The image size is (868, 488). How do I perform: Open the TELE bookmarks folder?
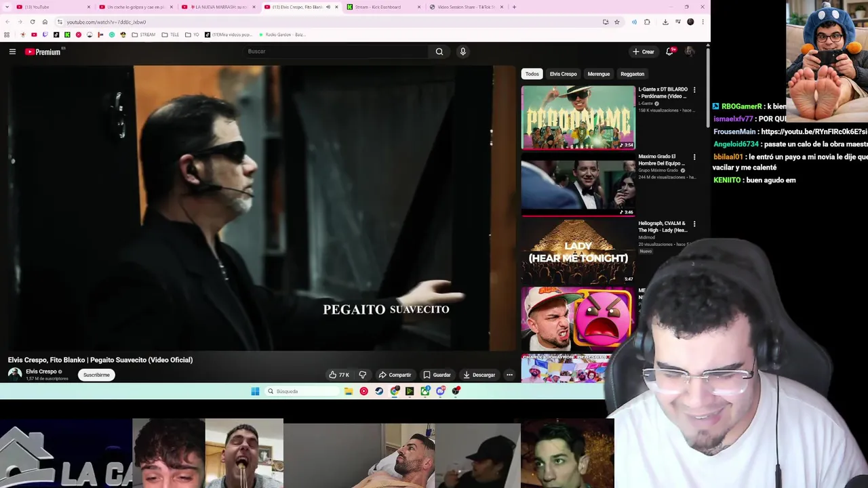pyautogui.click(x=170, y=35)
